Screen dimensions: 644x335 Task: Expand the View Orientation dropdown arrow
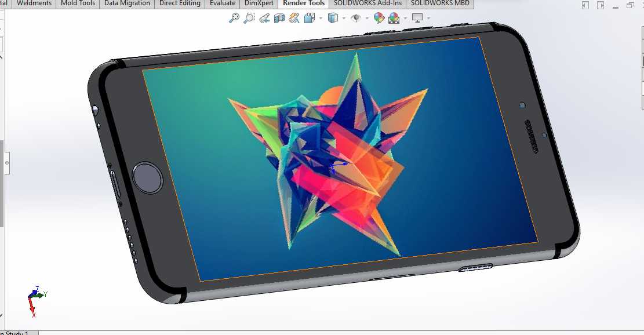tap(321, 18)
